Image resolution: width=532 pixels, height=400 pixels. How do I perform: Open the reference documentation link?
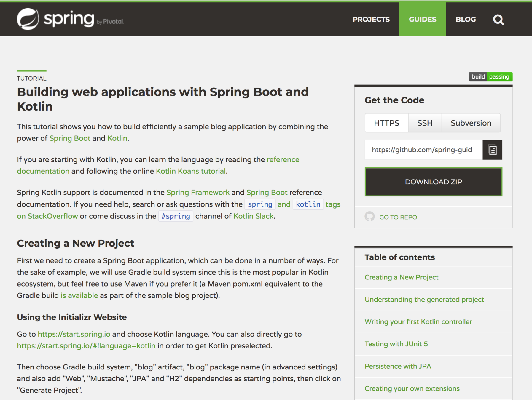pos(283,160)
